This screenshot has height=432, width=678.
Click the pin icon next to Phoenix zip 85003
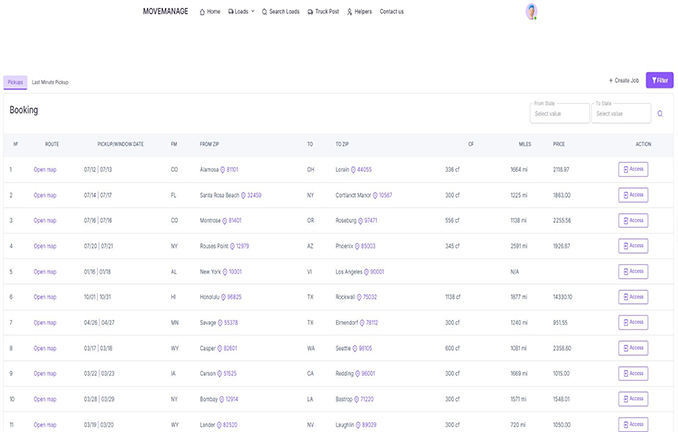point(357,246)
